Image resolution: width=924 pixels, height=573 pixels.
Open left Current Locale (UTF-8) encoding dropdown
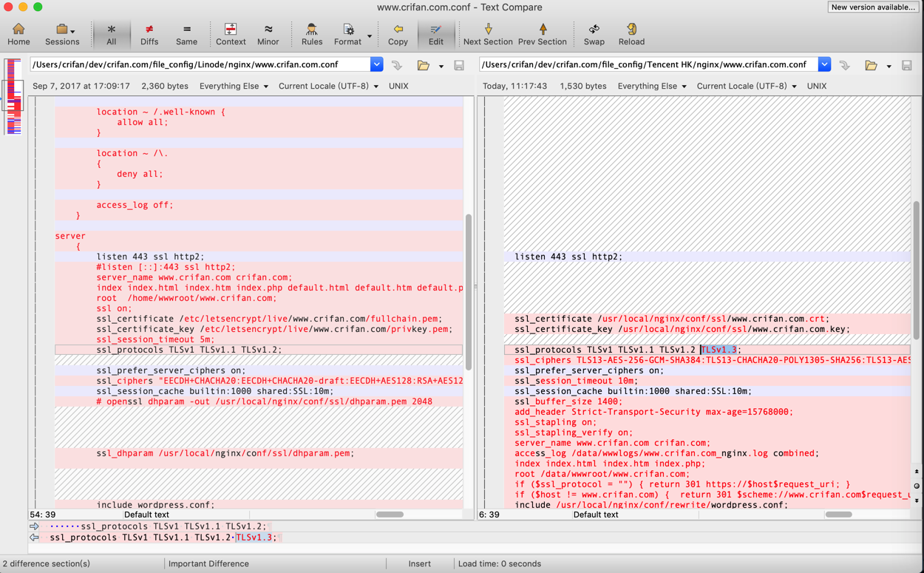pos(328,87)
